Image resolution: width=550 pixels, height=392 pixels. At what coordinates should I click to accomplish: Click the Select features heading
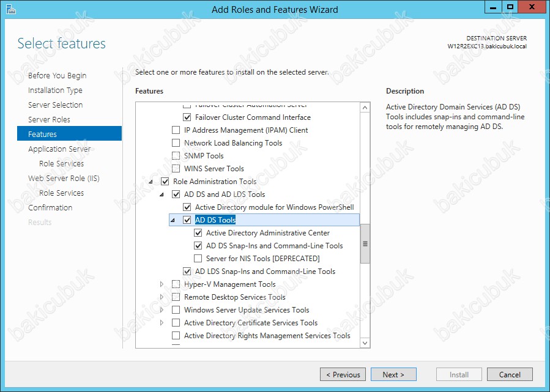tap(61, 43)
